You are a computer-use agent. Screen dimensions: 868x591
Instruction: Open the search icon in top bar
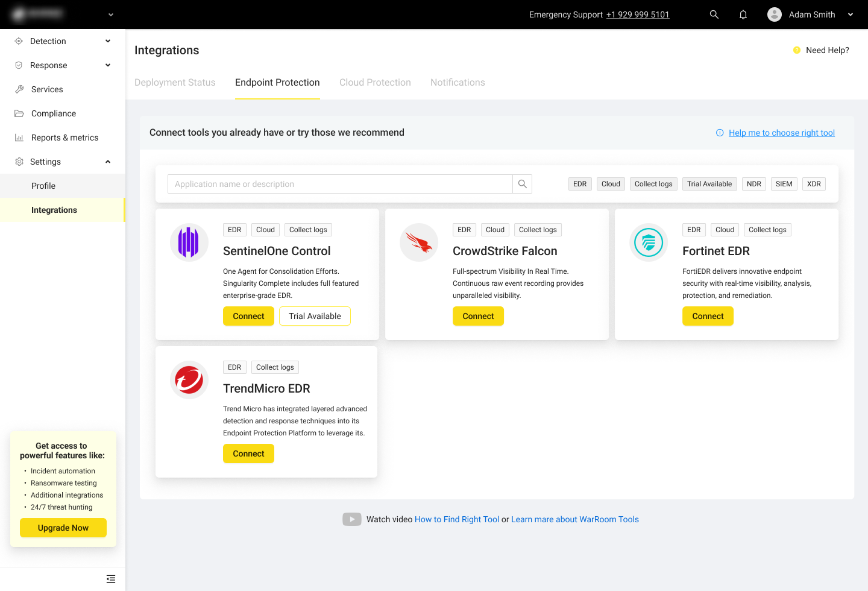click(x=714, y=14)
